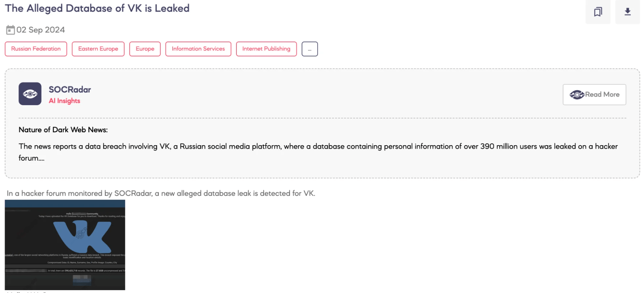The image size is (644, 293).
Task: Select the Information Services category tag
Action: pyautogui.click(x=198, y=49)
